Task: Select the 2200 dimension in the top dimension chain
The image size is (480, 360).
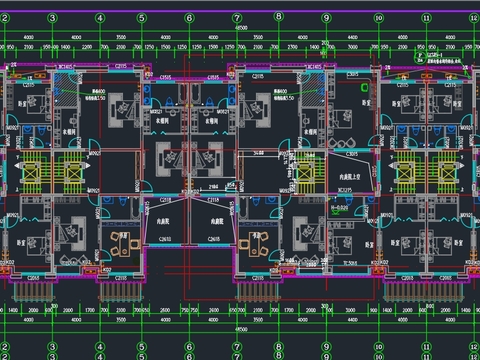Action: [87, 47]
